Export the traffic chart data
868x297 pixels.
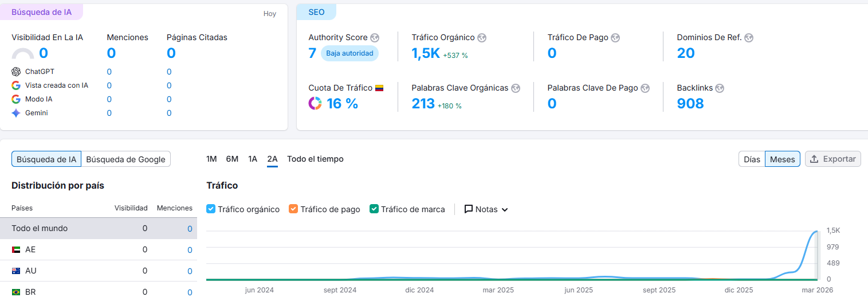click(833, 159)
